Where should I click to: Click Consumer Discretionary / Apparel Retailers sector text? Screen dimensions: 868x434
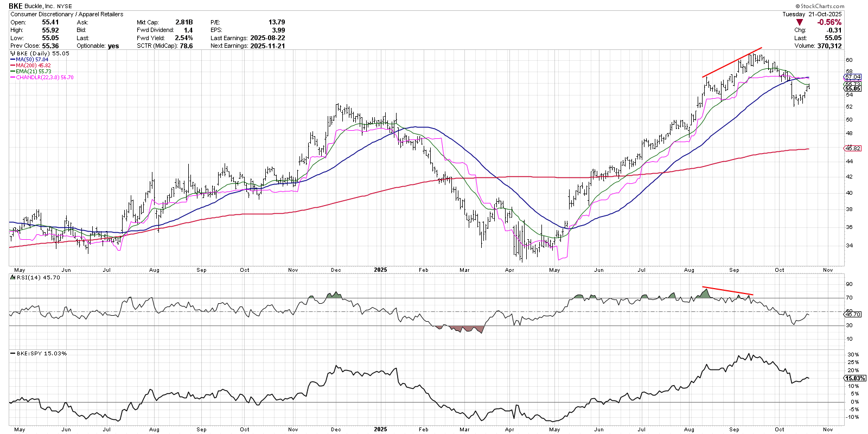point(67,14)
